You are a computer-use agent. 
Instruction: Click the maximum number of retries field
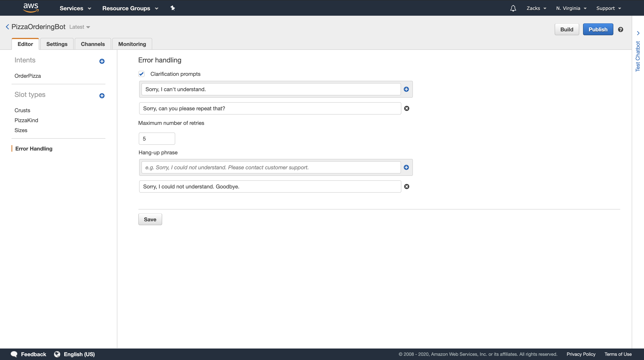157,139
